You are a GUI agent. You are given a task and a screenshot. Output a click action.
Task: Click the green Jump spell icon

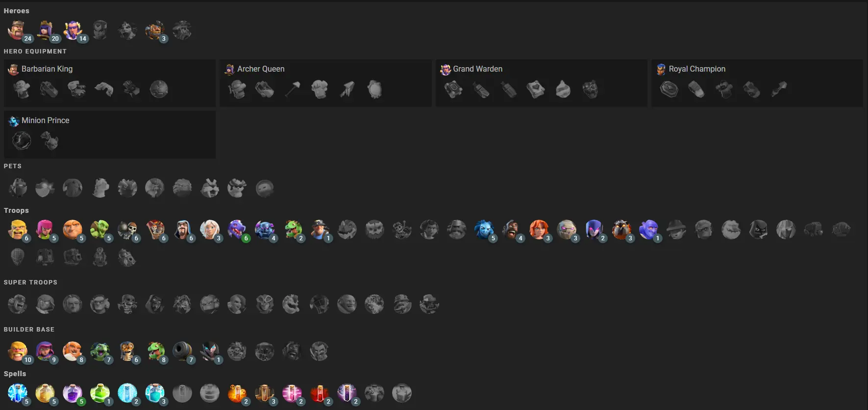tap(100, 393)
